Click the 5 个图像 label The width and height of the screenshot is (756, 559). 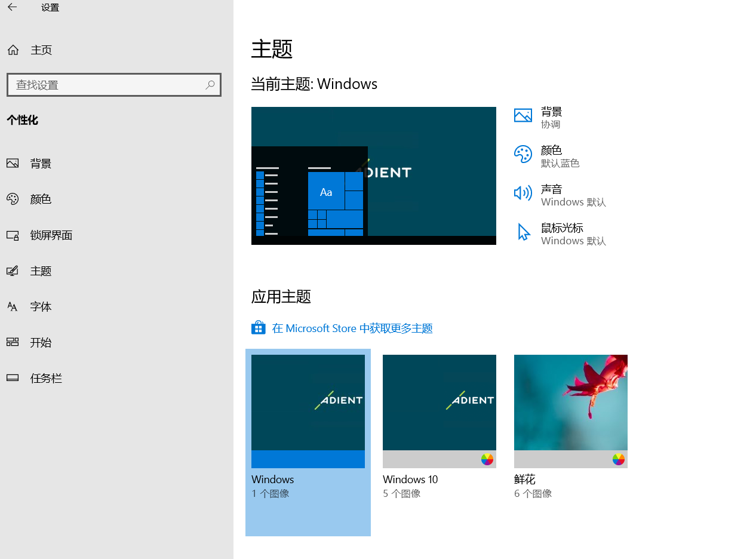402,494
